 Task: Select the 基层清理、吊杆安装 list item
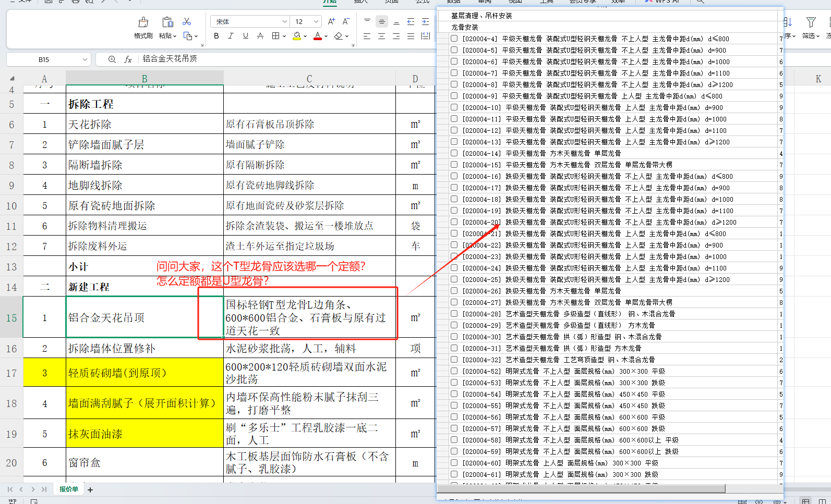point(481,16)
